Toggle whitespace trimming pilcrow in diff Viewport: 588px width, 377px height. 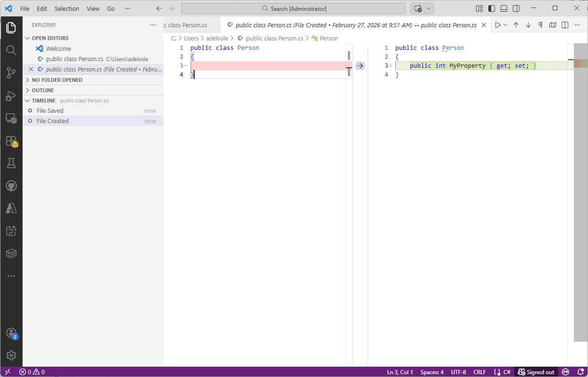540,25
